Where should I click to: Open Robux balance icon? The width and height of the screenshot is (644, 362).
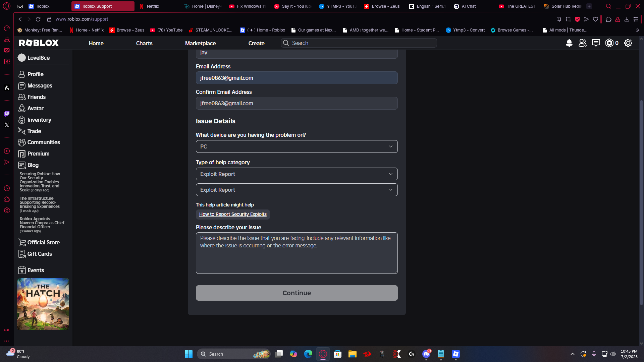click(x=609, y=43)
